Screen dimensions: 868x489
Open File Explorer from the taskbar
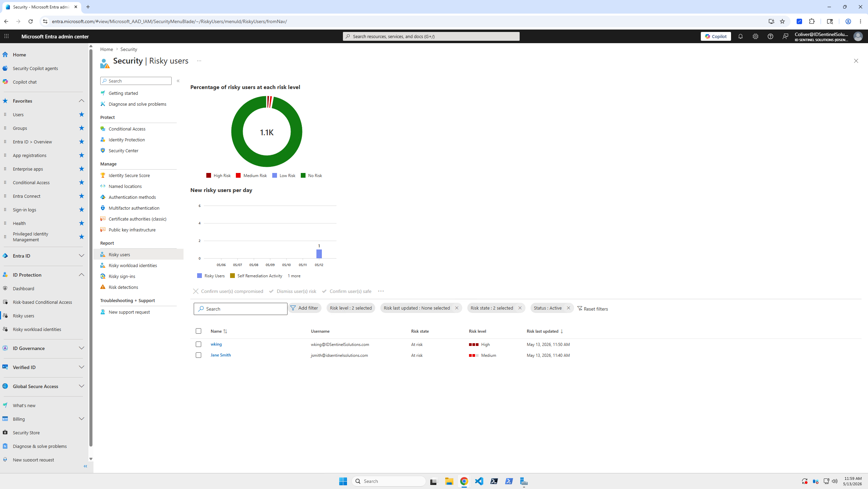[x=449, y=481]
